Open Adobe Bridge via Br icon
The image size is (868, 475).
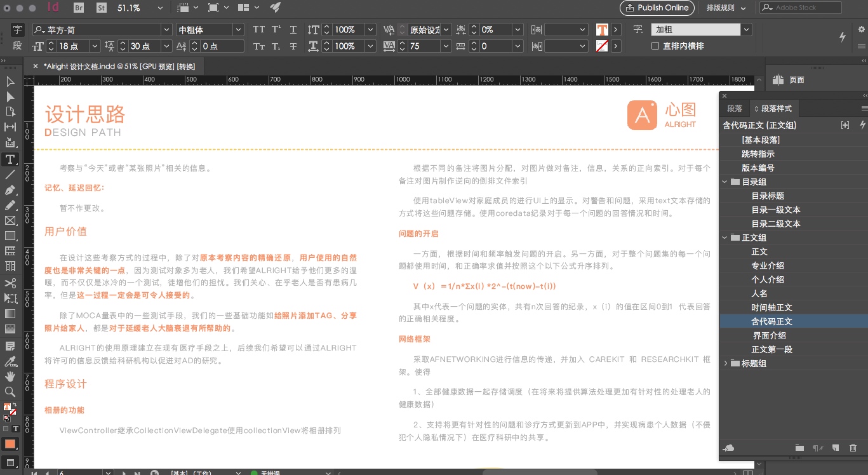point(79,8)
